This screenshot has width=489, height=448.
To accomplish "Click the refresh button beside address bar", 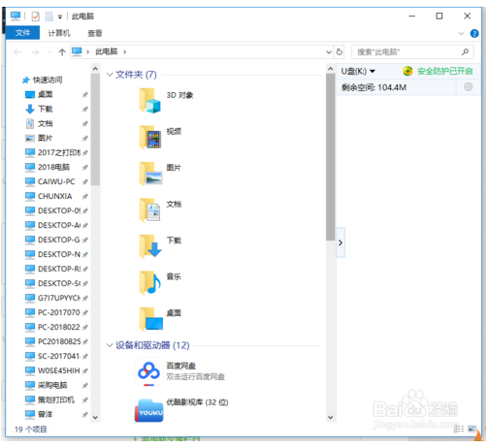I will pyautogui.click(x=339, y=51).
